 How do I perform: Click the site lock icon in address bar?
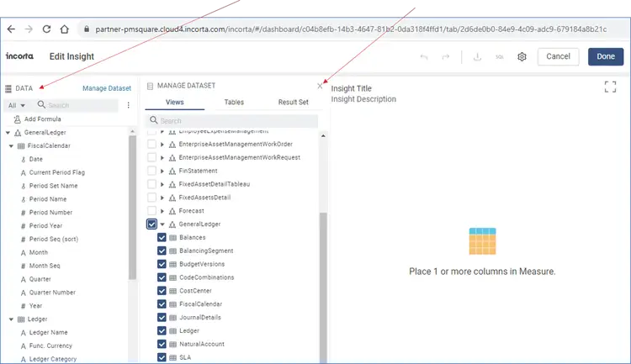point(86,29)
